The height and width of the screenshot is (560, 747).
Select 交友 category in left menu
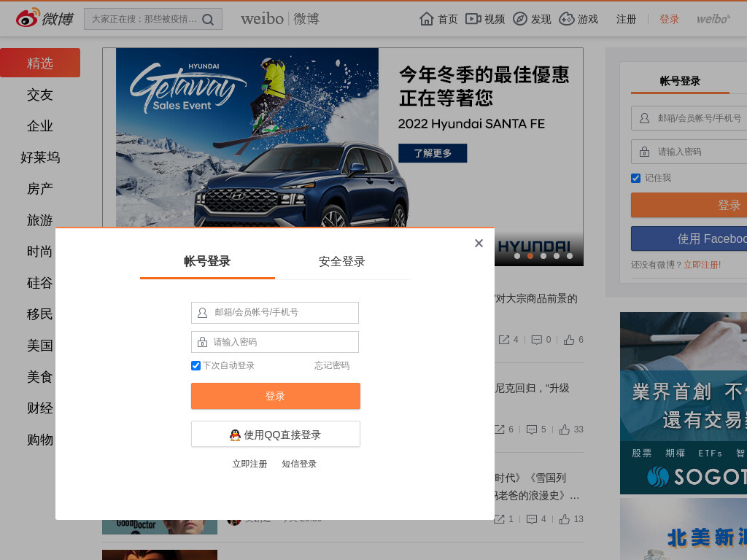tap(40, 95)
